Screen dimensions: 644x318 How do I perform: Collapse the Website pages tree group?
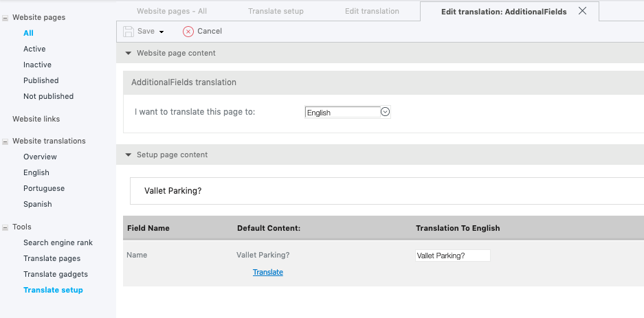(5, 18)
